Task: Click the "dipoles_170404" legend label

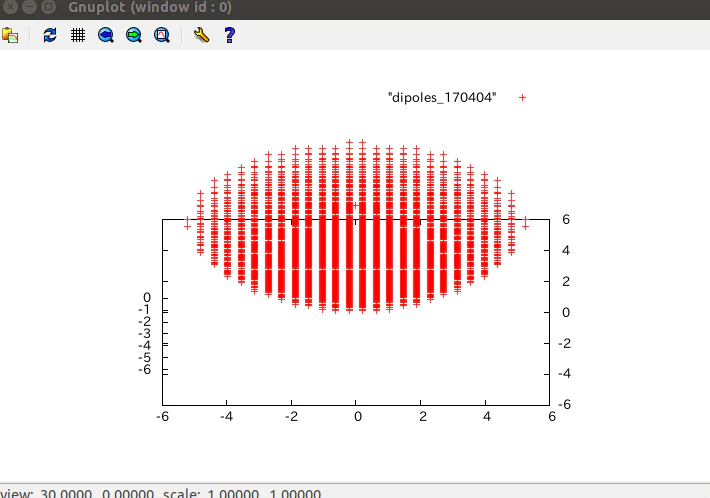Action: coord(442,97)
